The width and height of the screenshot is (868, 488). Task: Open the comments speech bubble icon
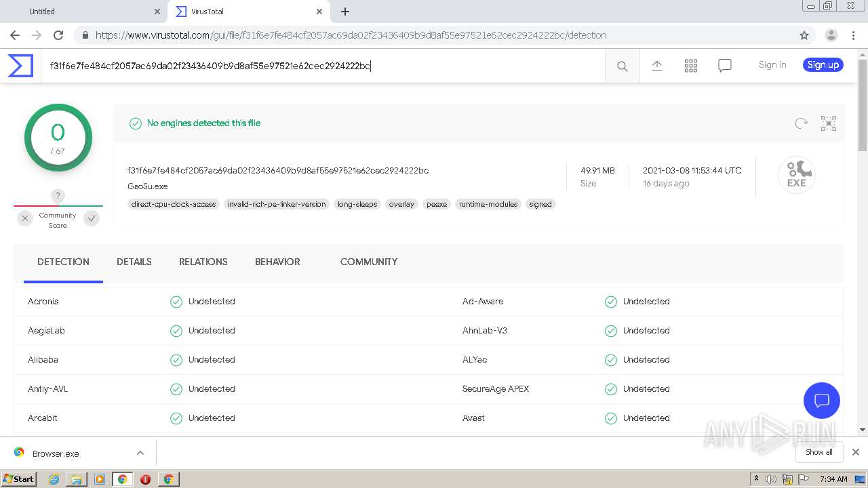(x=725, y=66)
